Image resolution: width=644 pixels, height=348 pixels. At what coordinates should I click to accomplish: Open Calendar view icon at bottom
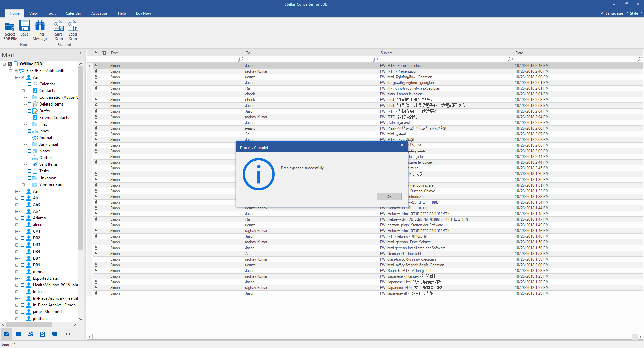(x=18, y=334)
